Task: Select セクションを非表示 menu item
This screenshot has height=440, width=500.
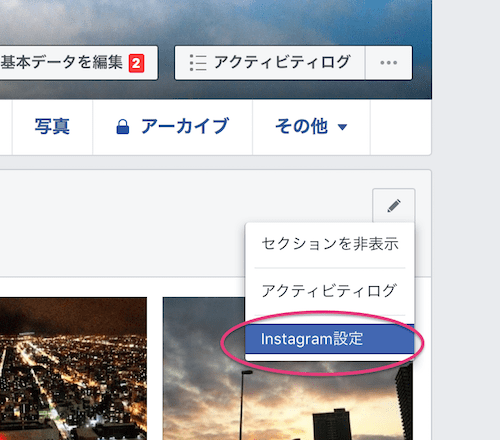Action: click(x=330, y=244)
